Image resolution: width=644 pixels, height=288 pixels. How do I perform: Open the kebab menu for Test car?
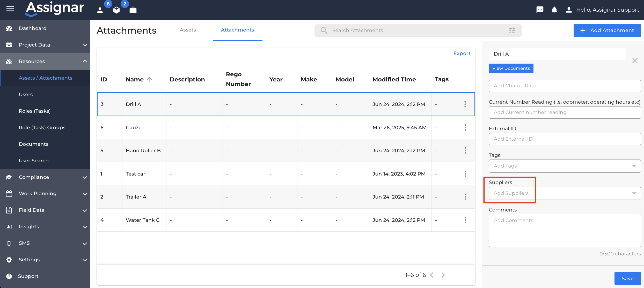(x=465, y=174)
